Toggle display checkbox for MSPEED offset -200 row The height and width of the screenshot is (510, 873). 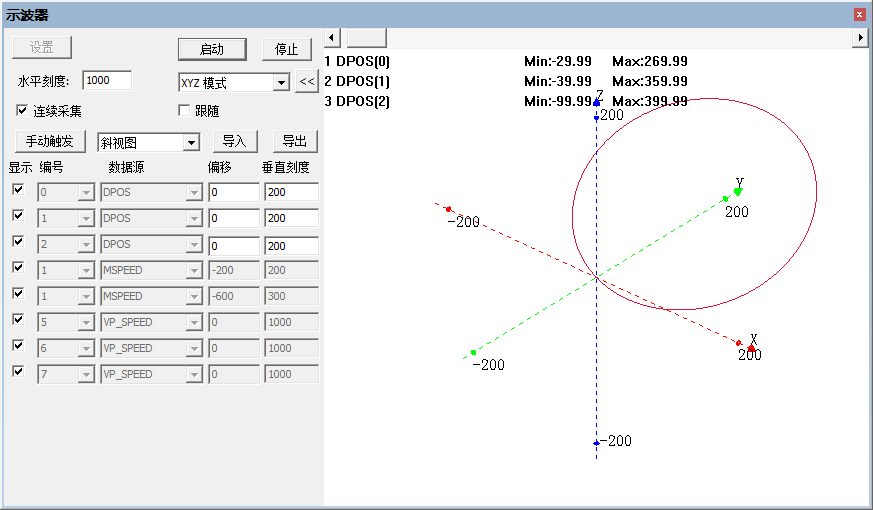click(18, 267)
